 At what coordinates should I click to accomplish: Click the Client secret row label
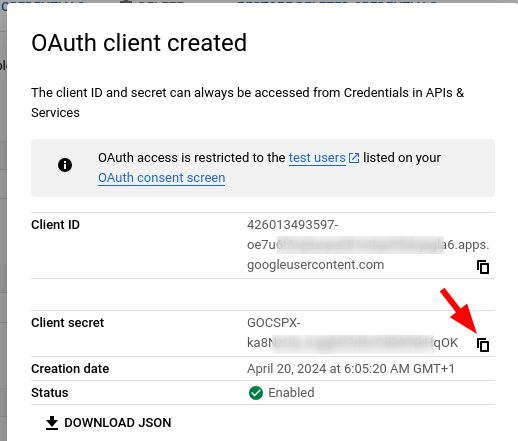(68, 323)
